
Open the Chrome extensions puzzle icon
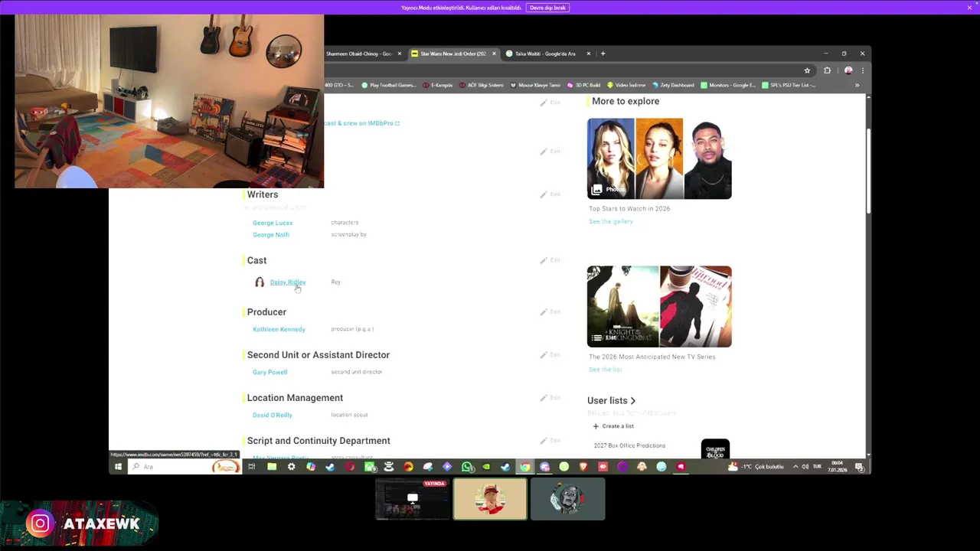pyautogui.click(x=827, y=70)
